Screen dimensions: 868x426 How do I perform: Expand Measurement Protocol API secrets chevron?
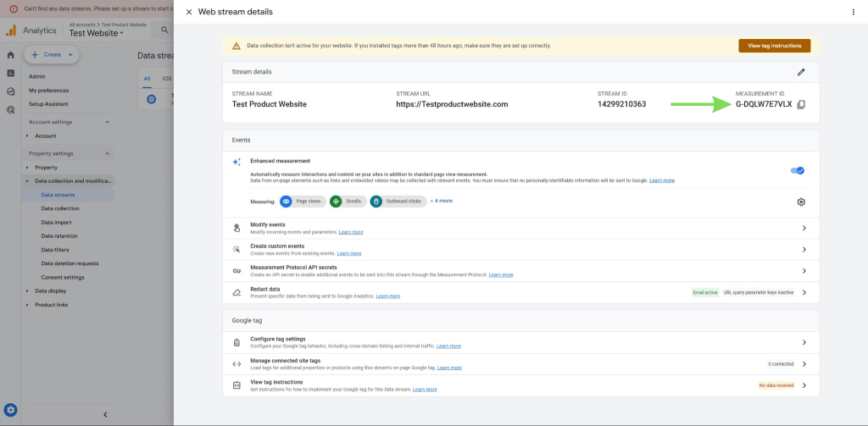(804, 271)
